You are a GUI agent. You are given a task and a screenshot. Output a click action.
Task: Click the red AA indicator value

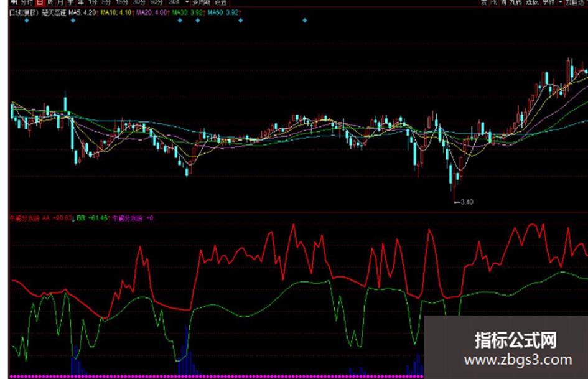point(57,218)
